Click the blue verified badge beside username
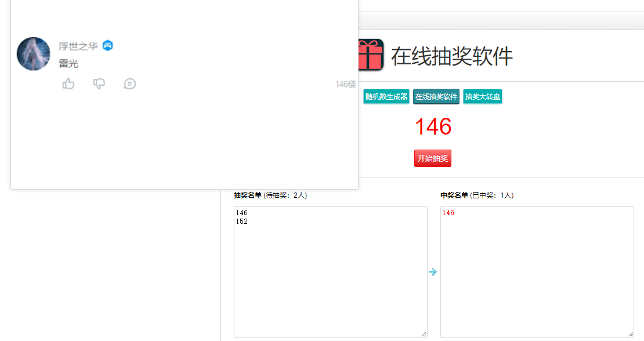 pyautogui.click(x=107, y=46)
